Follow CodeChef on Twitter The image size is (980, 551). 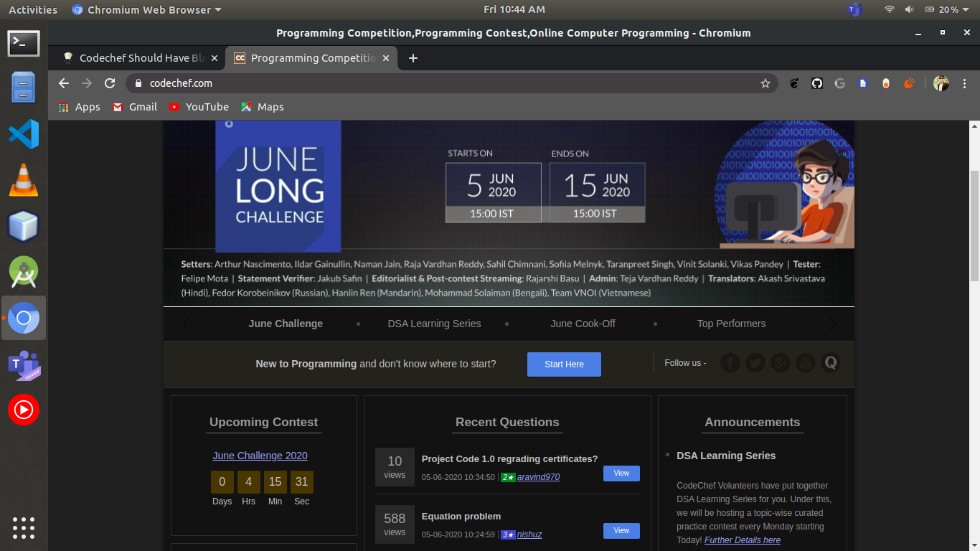click(755, 363)
